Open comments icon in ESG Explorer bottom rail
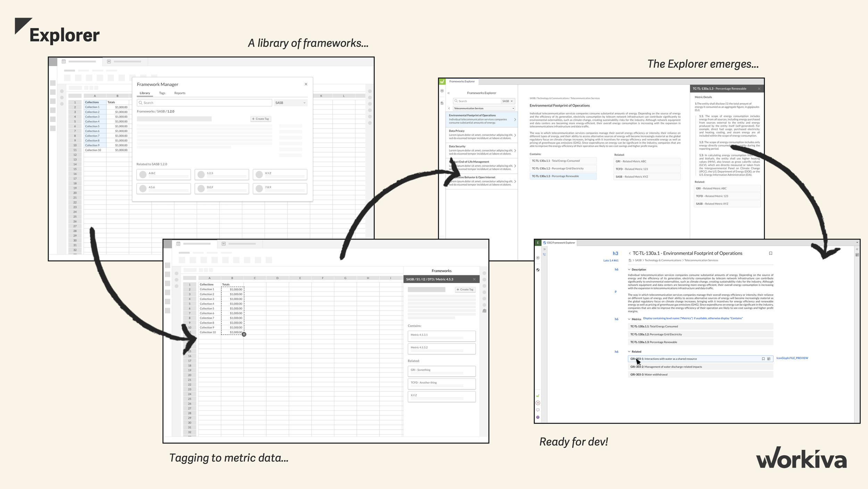868x489 pixels. pos(538,410)
